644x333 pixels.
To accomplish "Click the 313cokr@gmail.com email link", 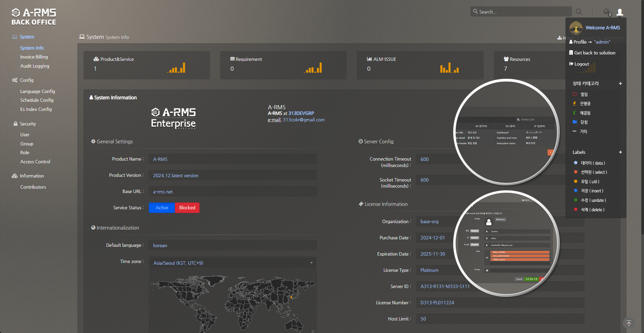I will [x=303, y=120].
